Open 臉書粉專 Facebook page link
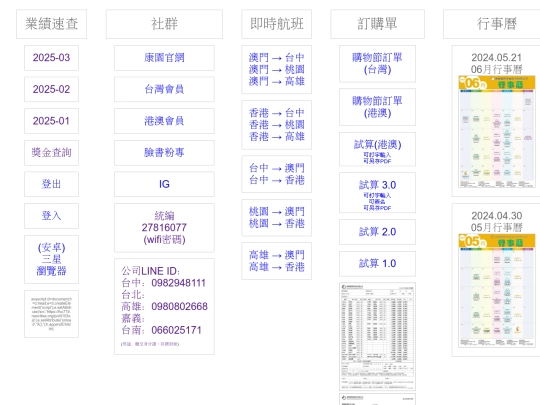Viewport: 540px width, 405px height. [x=164, y=153]
